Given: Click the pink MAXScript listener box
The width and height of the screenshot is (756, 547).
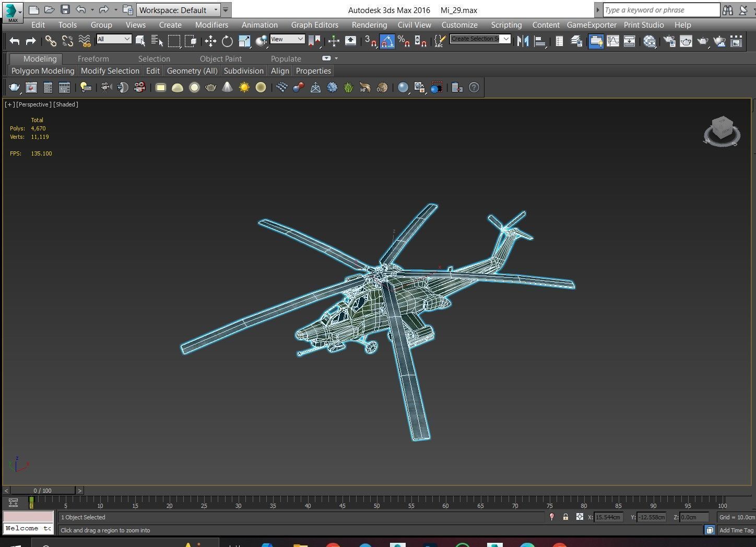Looking at the screenshot, I should (28, 517).
